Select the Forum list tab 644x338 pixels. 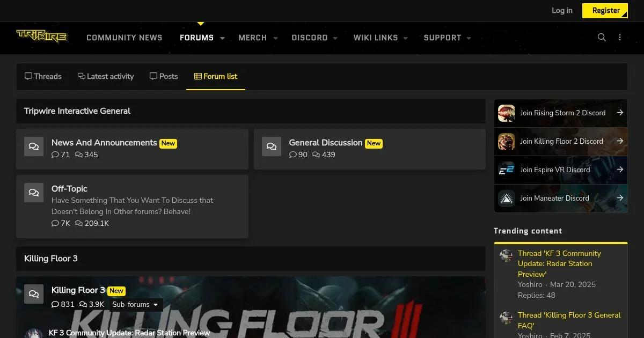click(x=216, y=76)
